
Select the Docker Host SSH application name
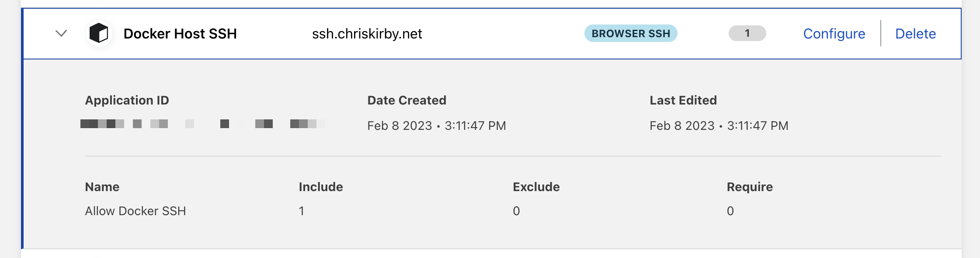(180, 34)
